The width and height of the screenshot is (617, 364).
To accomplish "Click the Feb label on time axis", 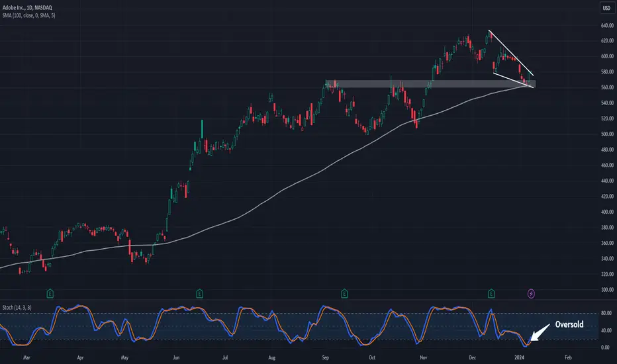I will point(568,357).
